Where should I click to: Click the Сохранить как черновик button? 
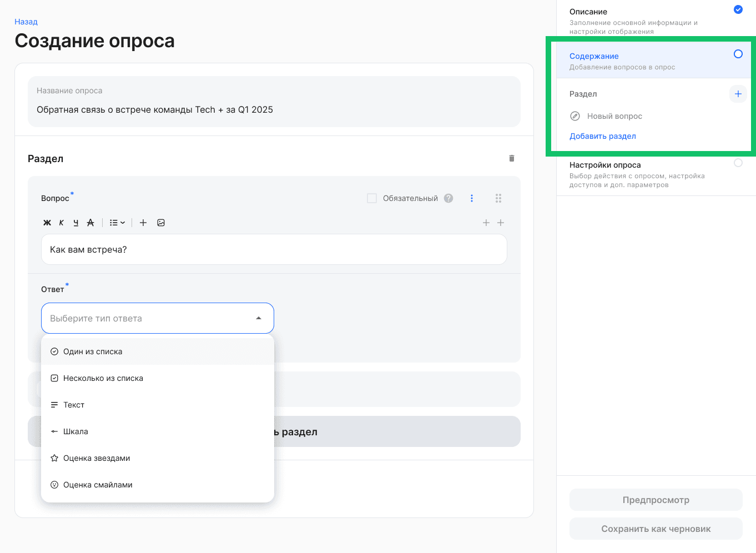click(x=656, y=529)
